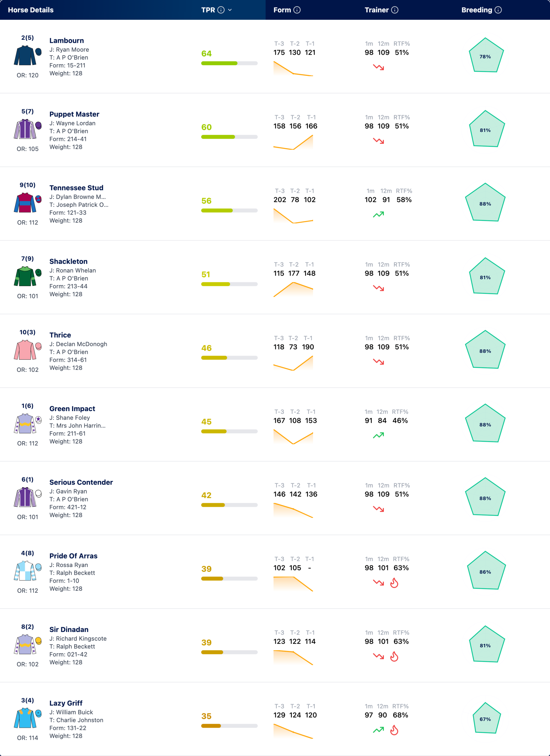Click the Form column info icon
Image resolution: width=550 pixels, height=756 pixels.
(297, 10)
